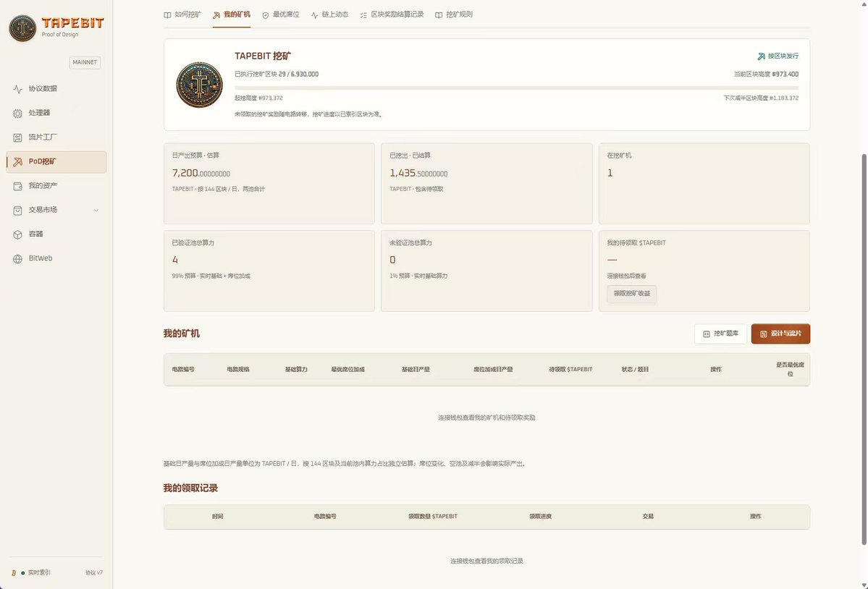Click the BitWeb globe icon

click(x=17, y=259)
